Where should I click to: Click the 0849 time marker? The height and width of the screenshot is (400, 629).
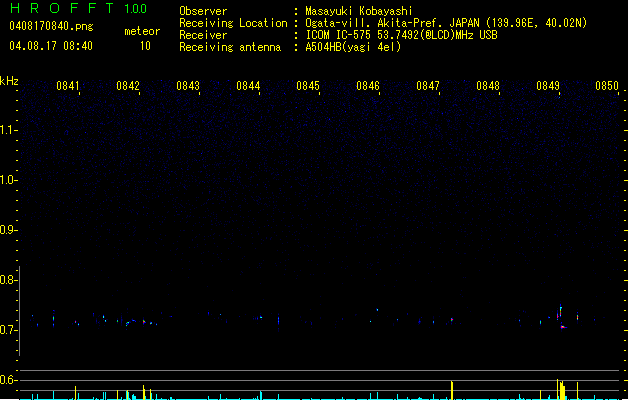pos(548,86)
